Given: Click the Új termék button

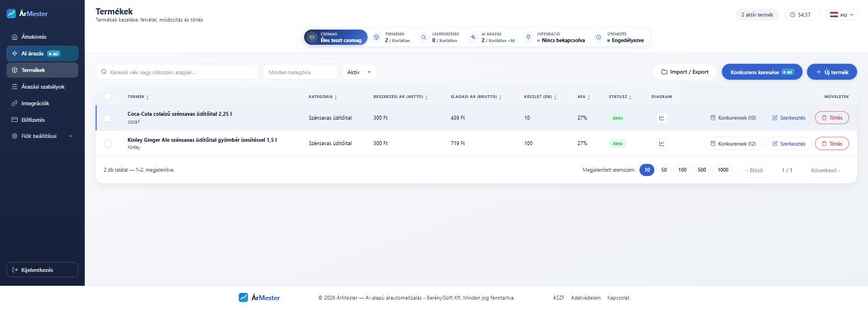Looking at the screenshot, I should [x=831, y=72].
